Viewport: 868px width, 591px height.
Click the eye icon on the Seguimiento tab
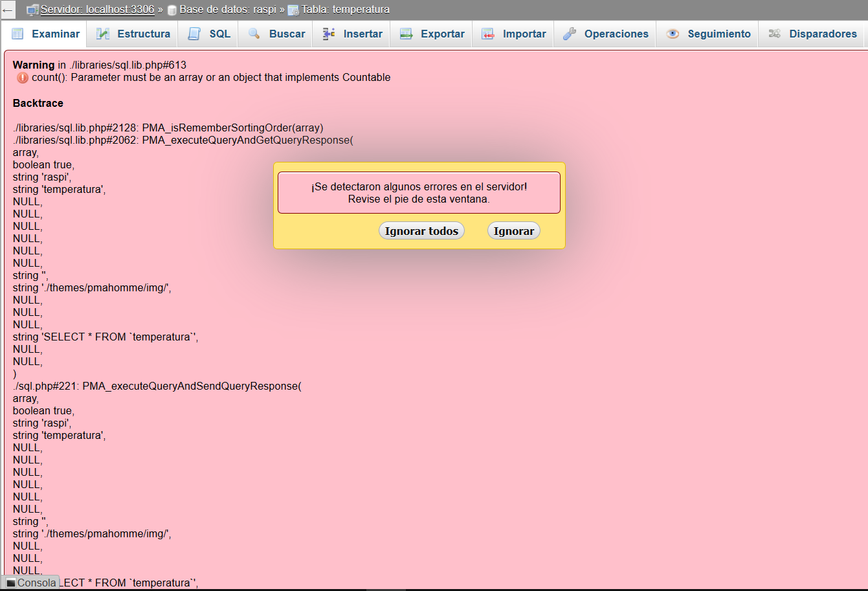pyautogui.click(x=671, y=34)
